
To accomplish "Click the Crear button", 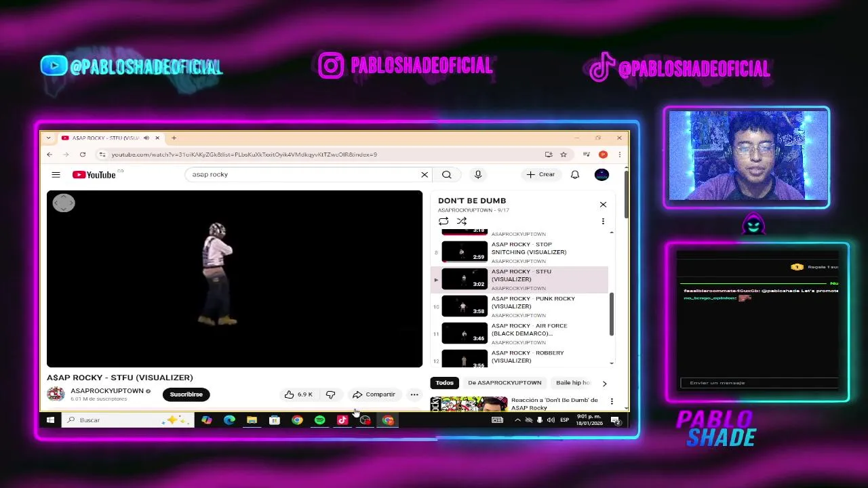I will click(x=540, y=175).
